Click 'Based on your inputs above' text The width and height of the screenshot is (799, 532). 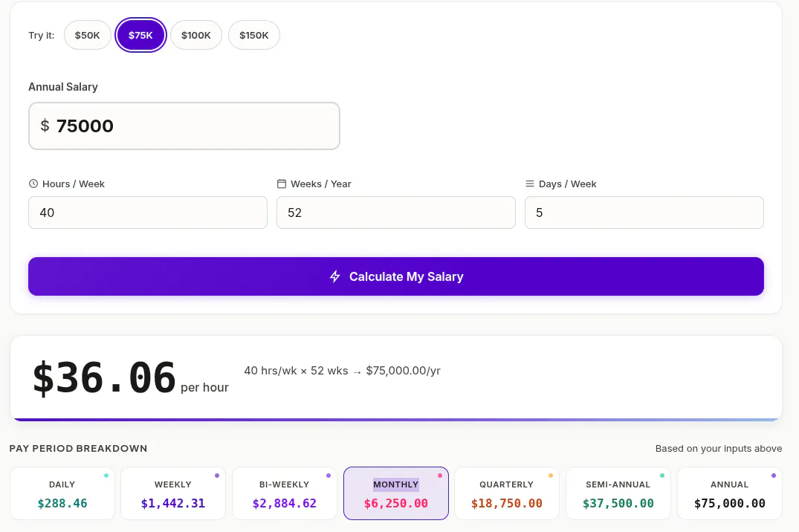[x=719, y=449]
